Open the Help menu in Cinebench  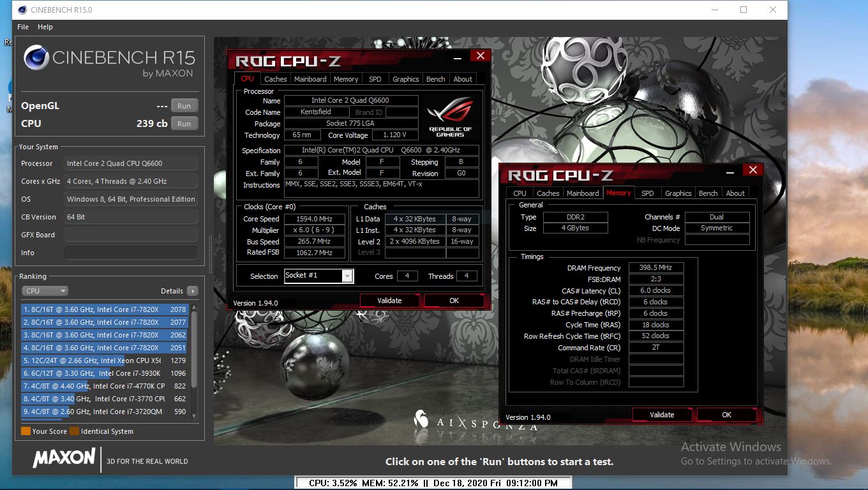coord(45,27)
